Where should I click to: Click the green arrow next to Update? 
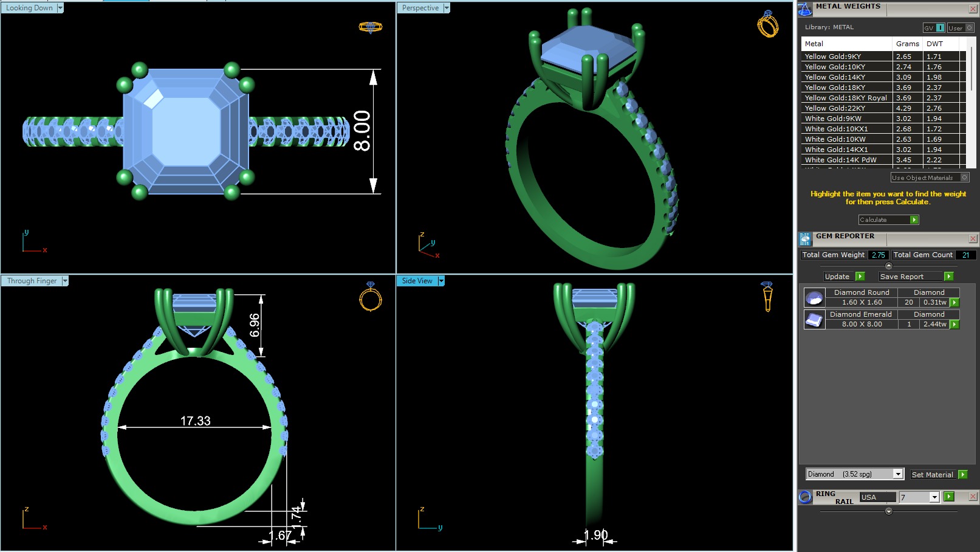tap(860, 277)
